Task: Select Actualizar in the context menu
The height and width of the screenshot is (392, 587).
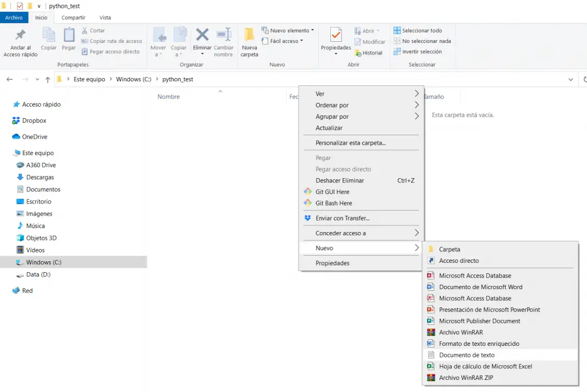Action: click(x=329, y=128)
